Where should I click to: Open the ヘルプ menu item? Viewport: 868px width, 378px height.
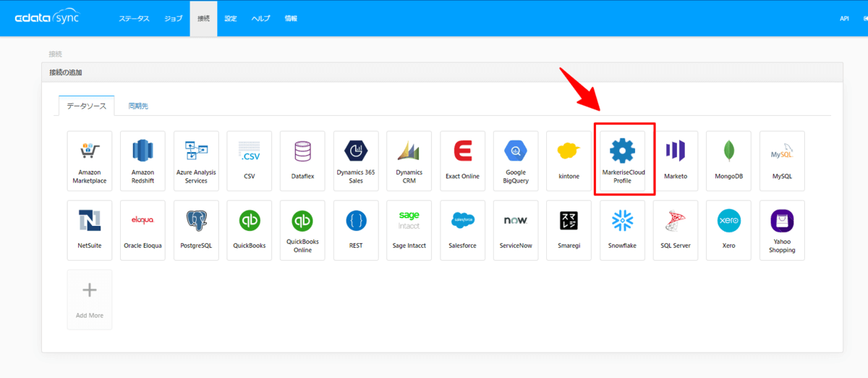pyautogui.click(x=260, y=18)
